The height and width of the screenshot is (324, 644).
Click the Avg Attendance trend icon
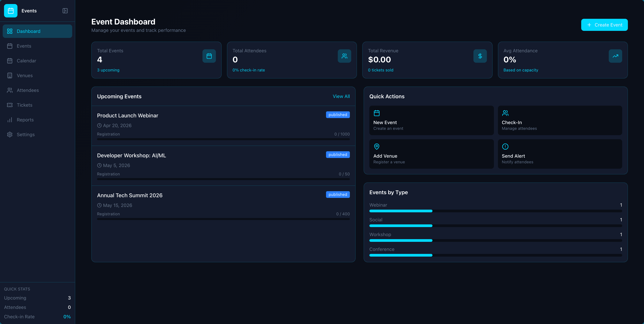pyautogui.click(x=615, y=56)
